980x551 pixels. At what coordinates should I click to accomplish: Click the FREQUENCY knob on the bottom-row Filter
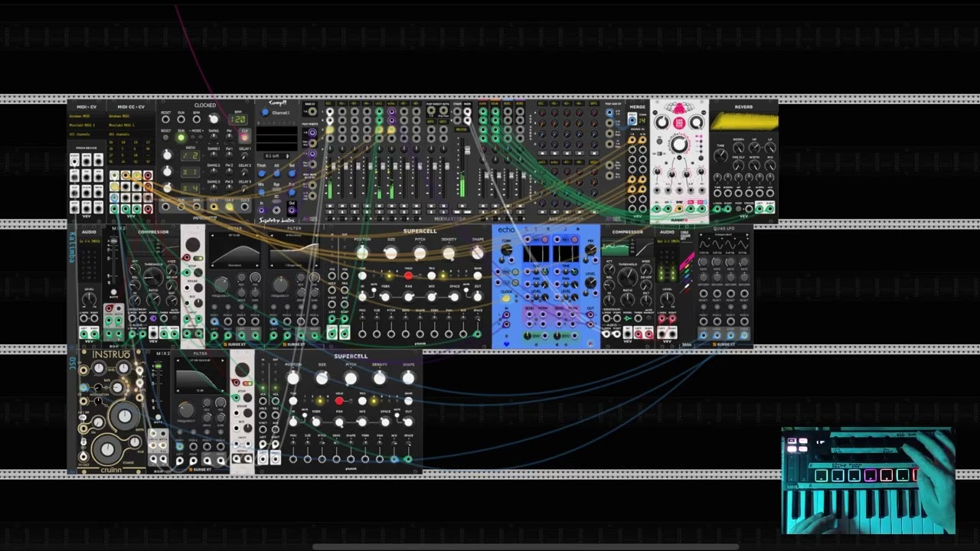point(186,410)
